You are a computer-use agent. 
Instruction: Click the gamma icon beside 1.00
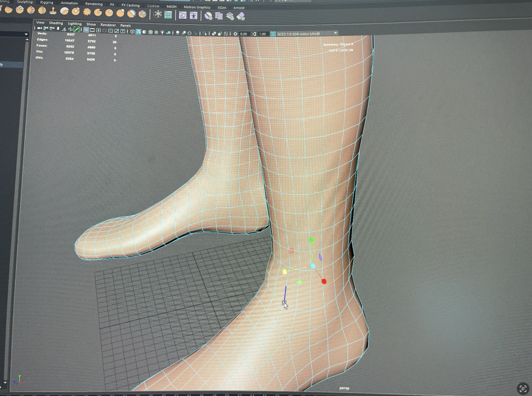point(255,34)
